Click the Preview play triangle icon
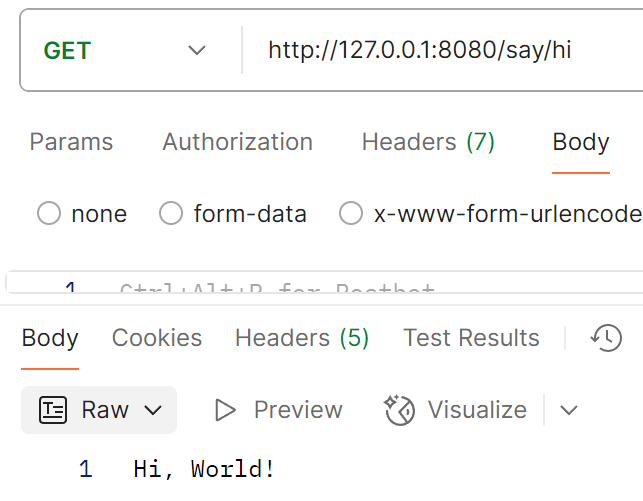Viewport: 643px width, 501px height. [x=225, y=410]
